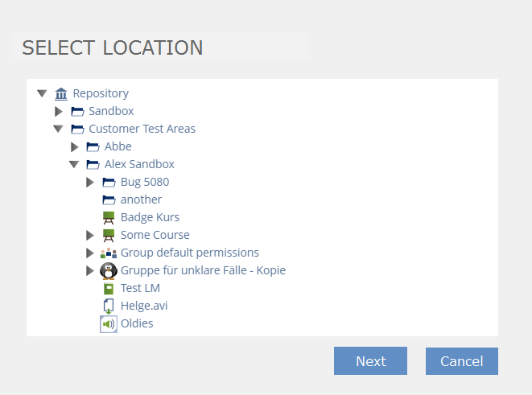This screenshot has height=395, width=532.
Task: Click the green Test LM book icon
Action: coord(109,288)
